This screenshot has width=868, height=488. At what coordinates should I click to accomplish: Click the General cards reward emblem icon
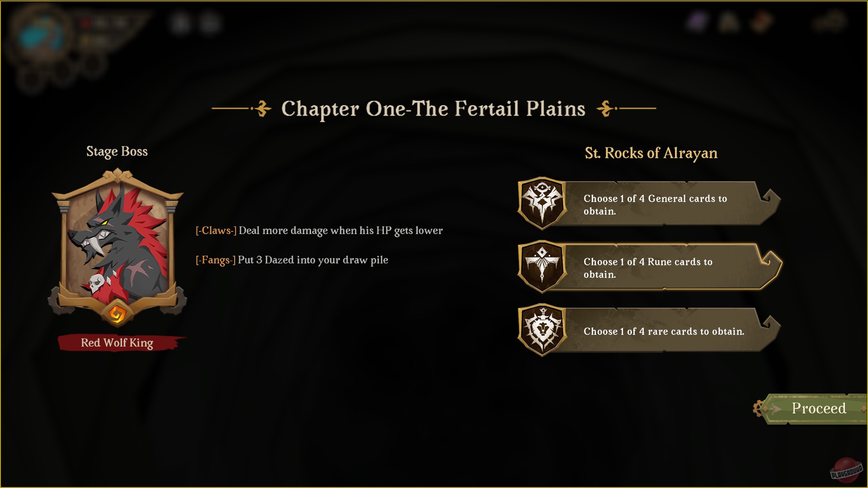coord(542,203)
